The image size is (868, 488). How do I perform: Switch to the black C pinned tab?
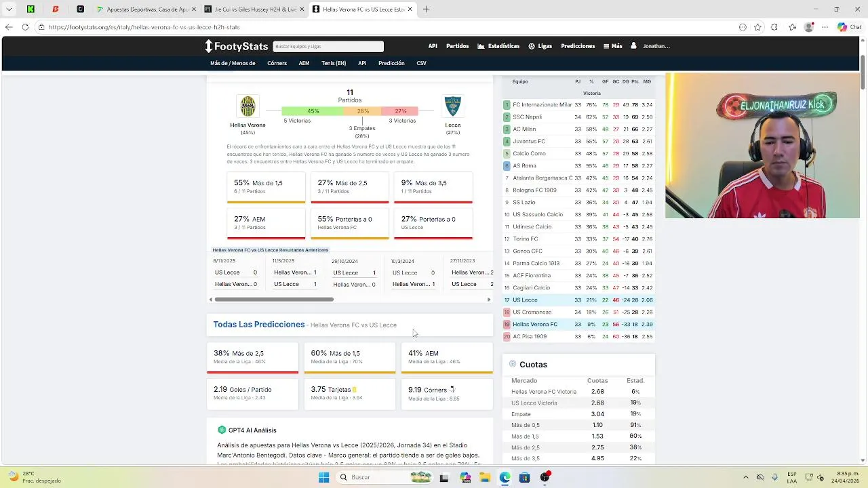pos(80,9)
